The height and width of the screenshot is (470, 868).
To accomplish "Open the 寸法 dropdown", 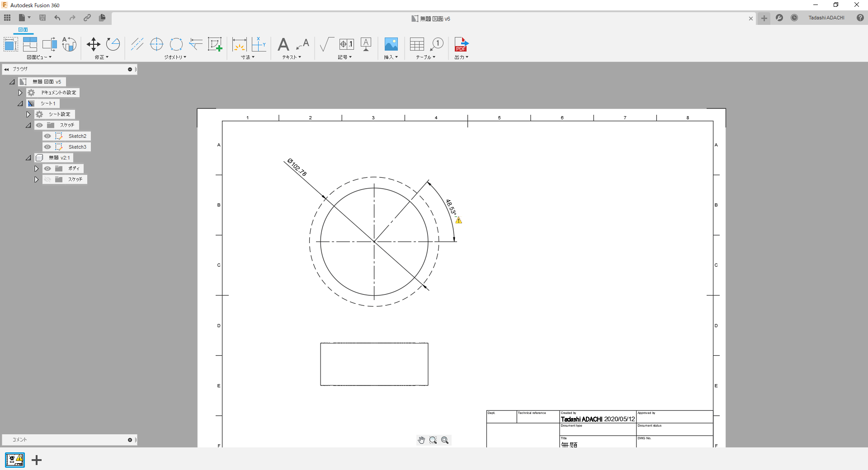I will click(x=248, y=57).
